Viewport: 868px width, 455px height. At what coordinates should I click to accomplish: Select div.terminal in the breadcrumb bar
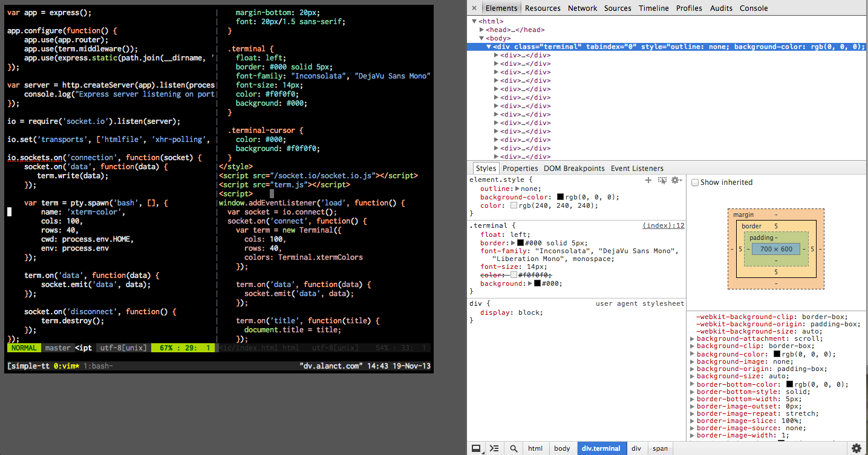click(601, 448)
